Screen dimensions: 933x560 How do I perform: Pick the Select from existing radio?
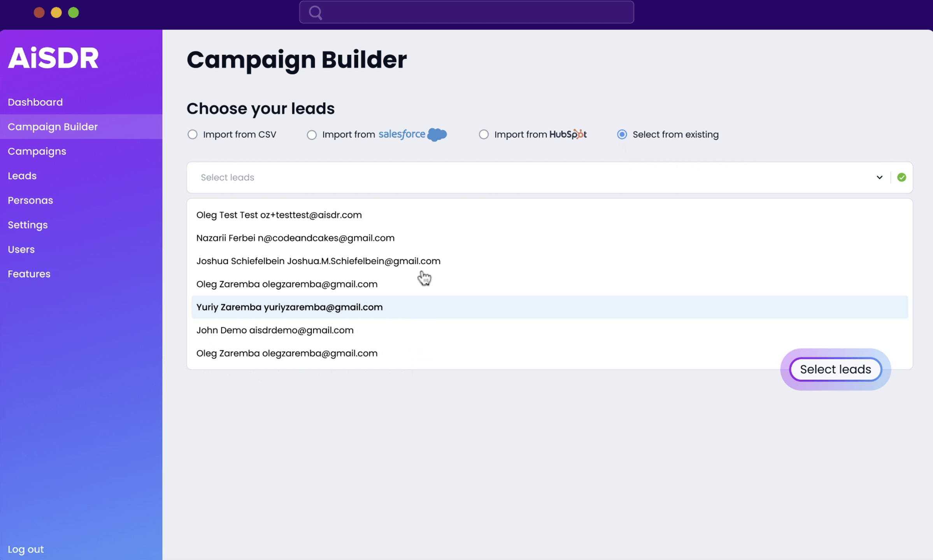622,135
